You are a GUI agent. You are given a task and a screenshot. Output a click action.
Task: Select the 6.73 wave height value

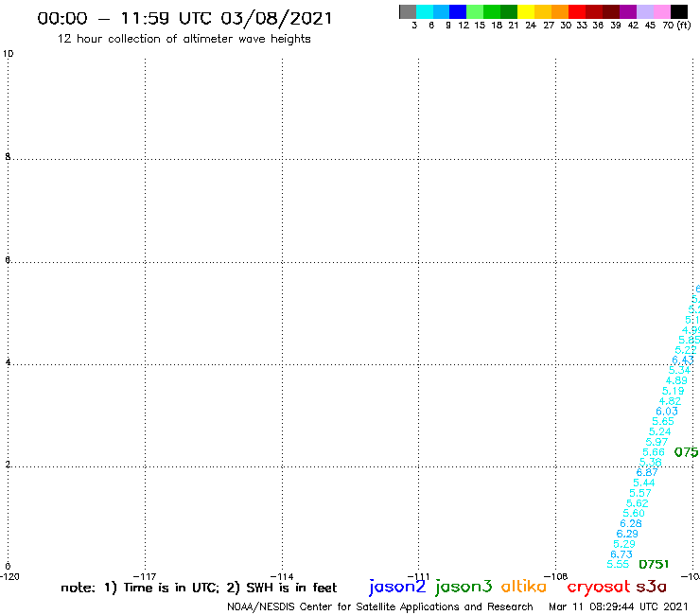(x=621, y=554)
